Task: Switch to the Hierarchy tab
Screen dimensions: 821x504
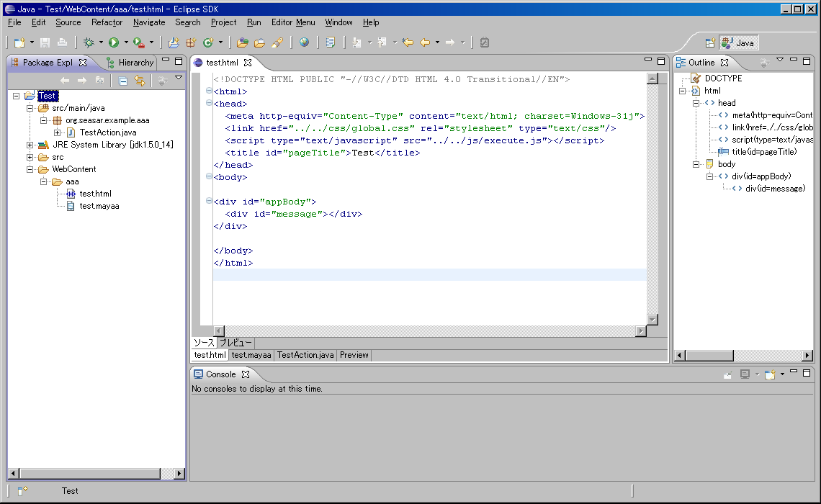Action: click(x=130, y=63)
